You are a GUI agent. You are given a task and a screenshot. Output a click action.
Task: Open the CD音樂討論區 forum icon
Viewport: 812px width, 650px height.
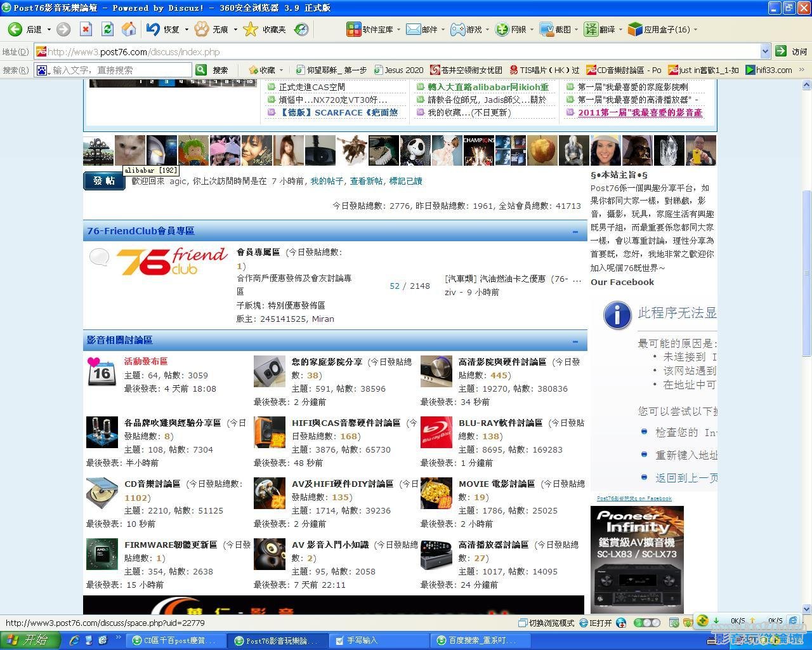(x=102, y=493)
